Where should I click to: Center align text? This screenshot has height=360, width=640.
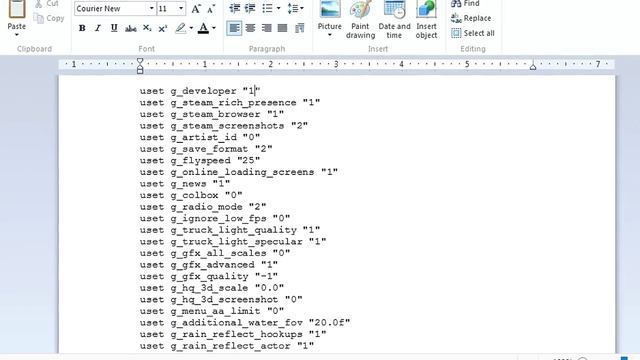click(x=250, y=28)
